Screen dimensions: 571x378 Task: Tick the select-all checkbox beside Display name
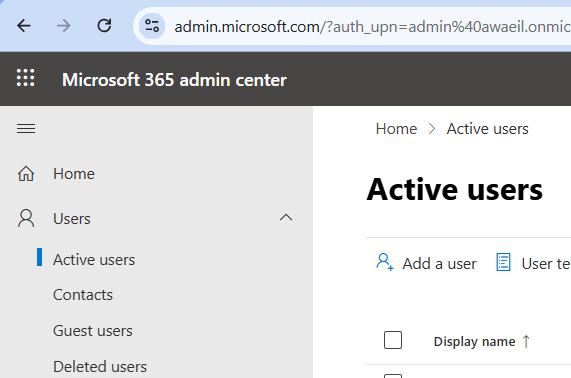click(x=393, y=340)
